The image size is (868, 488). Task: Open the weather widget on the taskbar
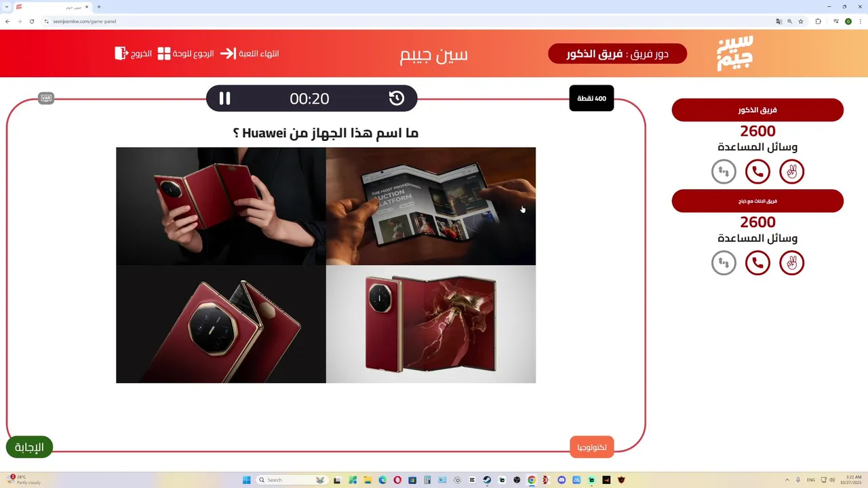click(24, 480)
